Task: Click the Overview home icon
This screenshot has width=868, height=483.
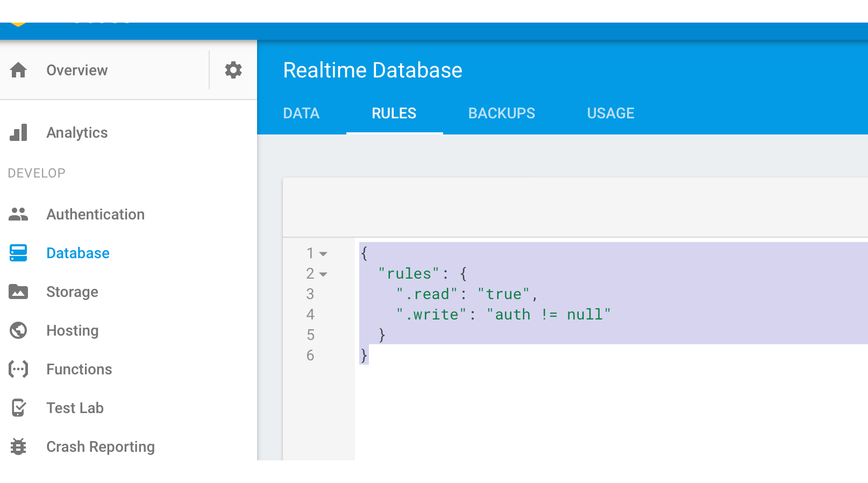Action: coord(18,70)
